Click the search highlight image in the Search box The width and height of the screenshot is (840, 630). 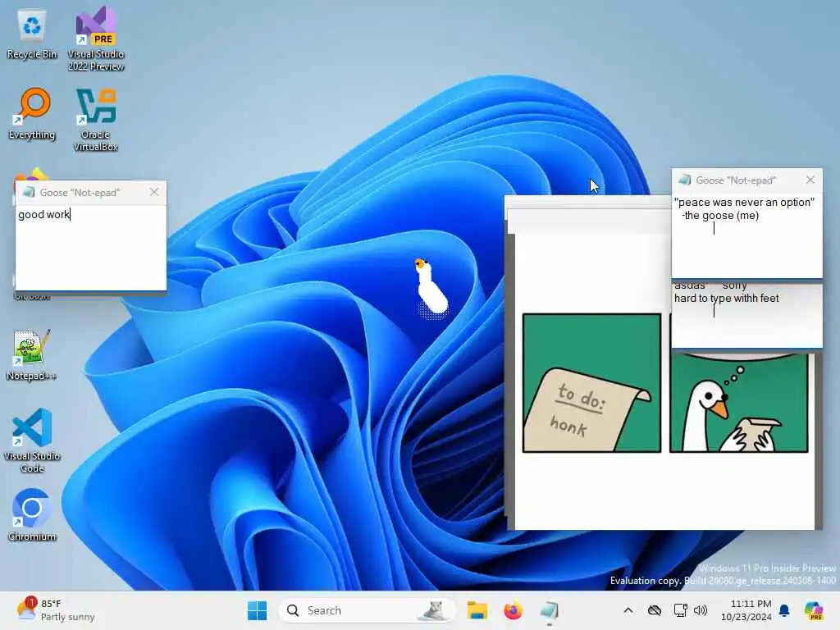tap(433, 610)
